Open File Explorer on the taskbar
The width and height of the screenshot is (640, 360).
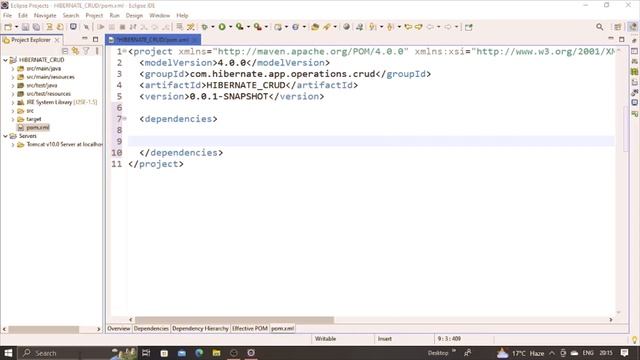[x=216, y=353]
